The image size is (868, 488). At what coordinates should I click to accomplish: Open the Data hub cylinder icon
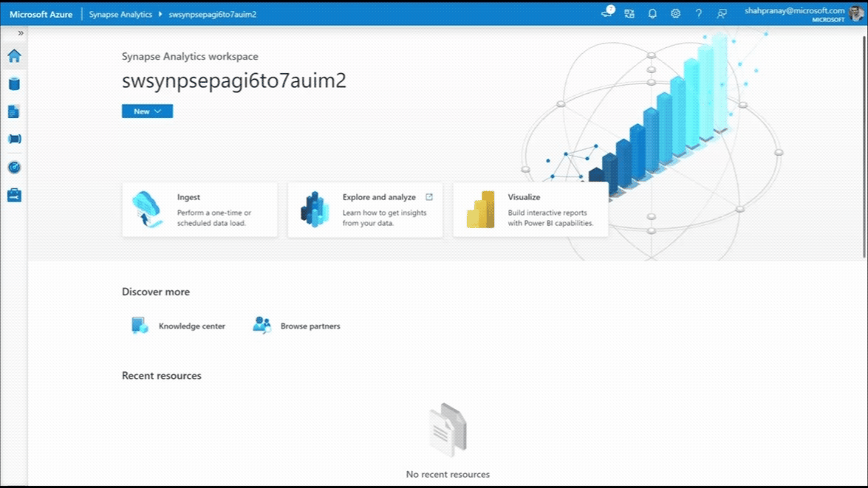(14, 83)
